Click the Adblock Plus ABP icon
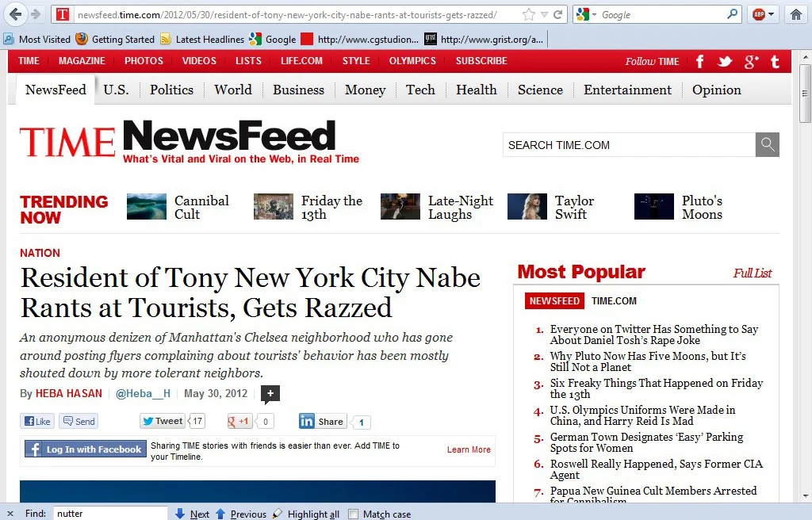The height and width of the screenshot is (520, 812). pos(759,14)
